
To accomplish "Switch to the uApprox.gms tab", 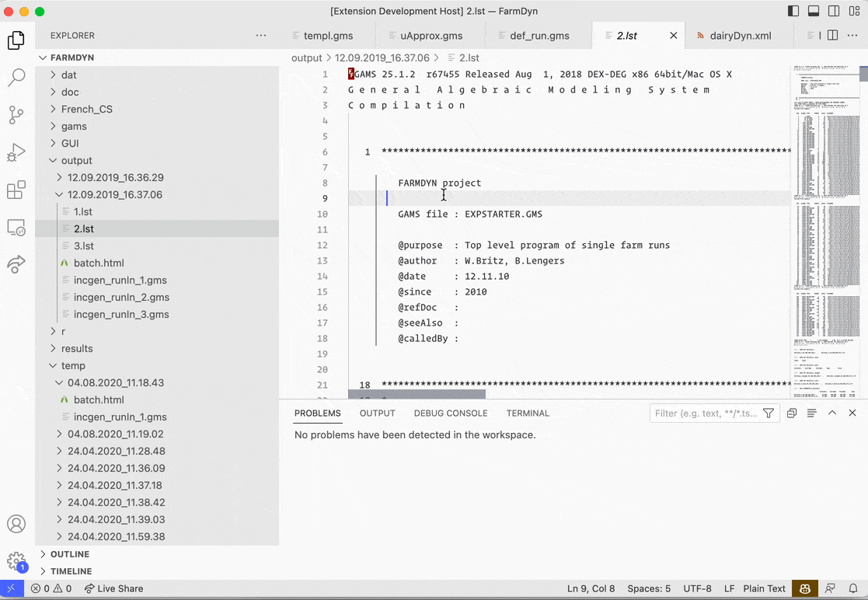I will (431, 36).
